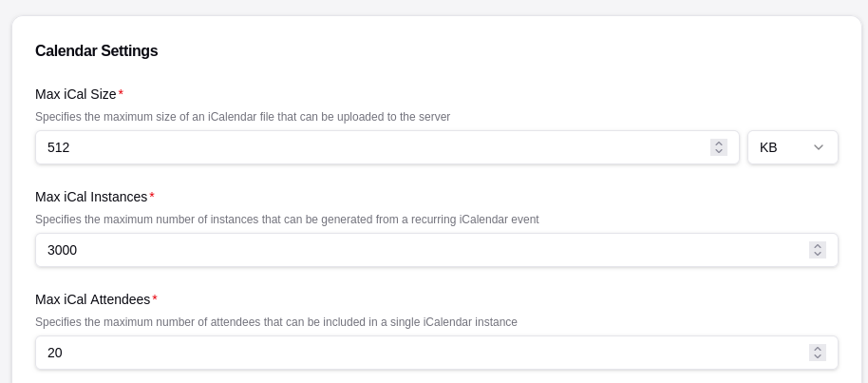The width and height of the screenshot is (868, 383).
Task: Click the Max iCal Instances label
Action: [91, 197]
